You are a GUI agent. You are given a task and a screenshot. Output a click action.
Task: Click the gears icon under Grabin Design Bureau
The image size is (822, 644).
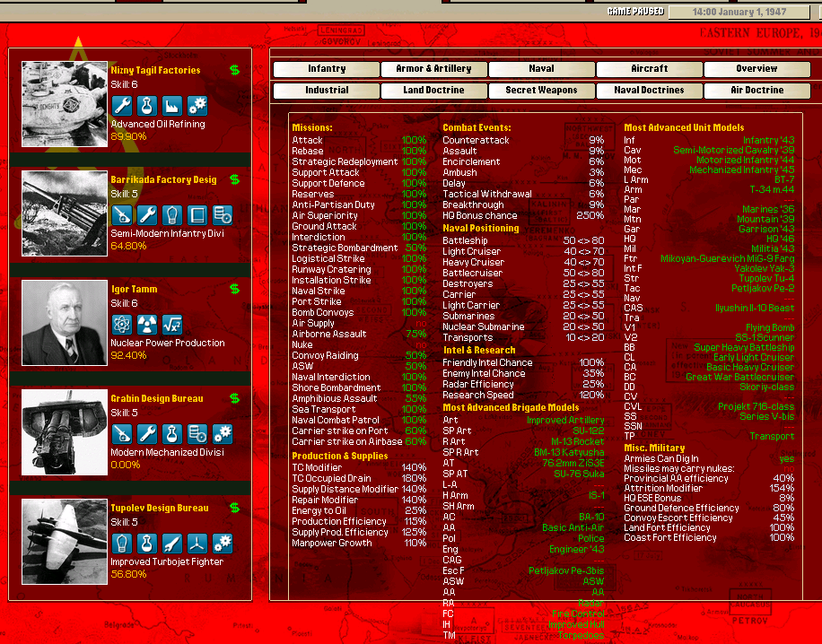click(x=223, y=434)
